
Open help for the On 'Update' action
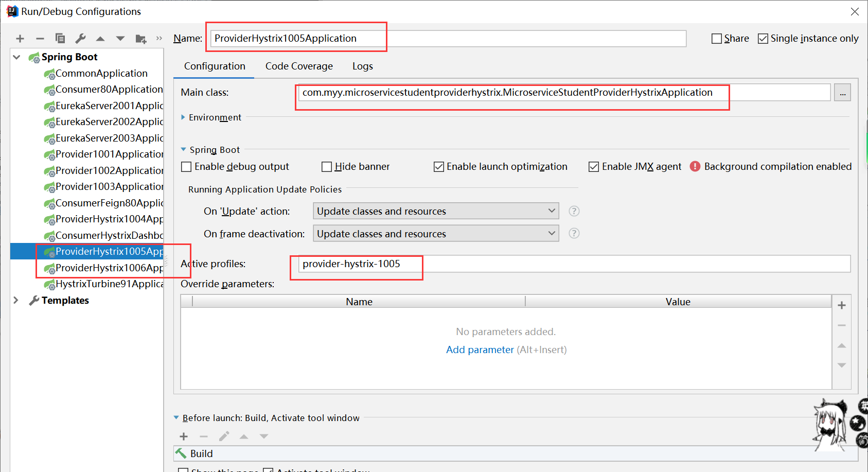click(x=574, y=211)
